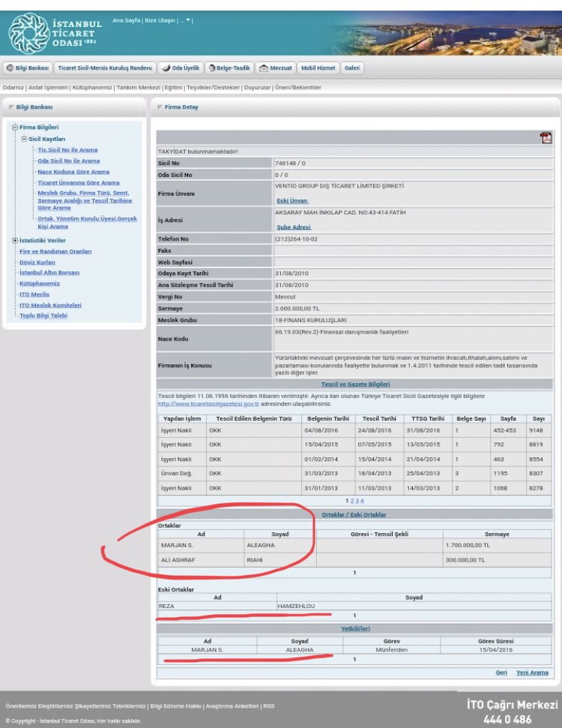The width and height of the screenshot is (562, 728).
Task: Open the Mevzuat toolbar button
Action: [x=276, y=67]
